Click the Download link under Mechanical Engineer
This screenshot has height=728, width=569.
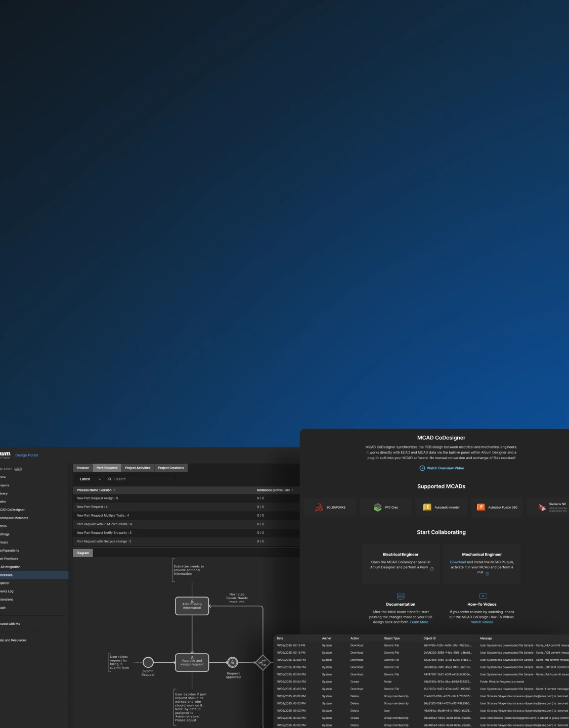(458, 562)
